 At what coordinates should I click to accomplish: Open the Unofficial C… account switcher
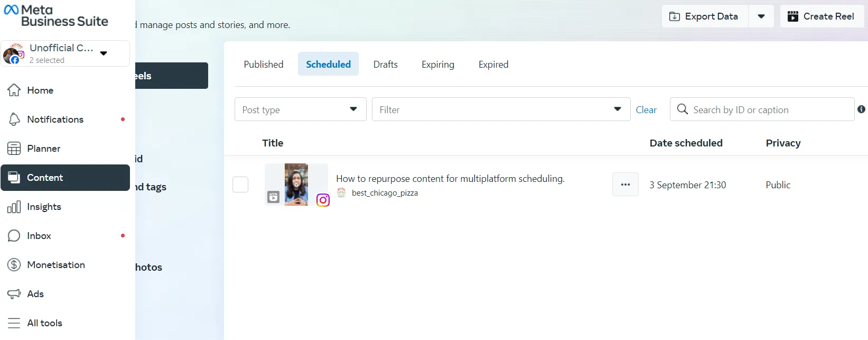click(66, 53)
